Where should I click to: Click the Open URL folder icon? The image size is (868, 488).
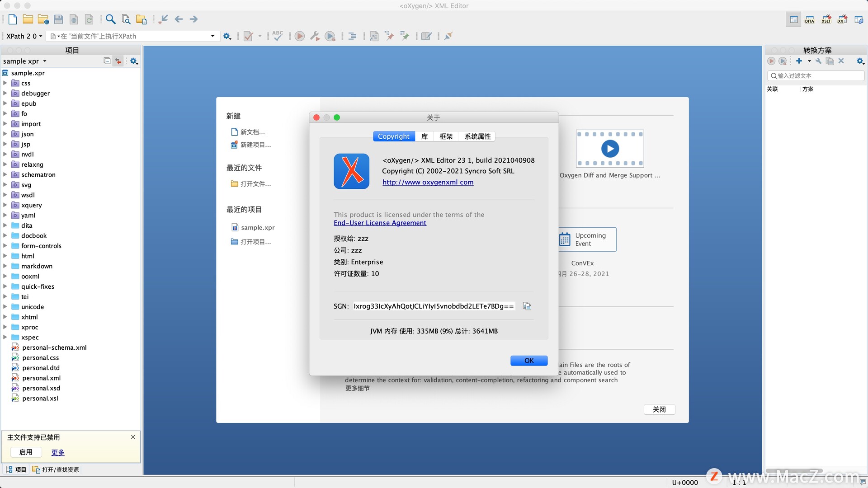coord(43,19)
